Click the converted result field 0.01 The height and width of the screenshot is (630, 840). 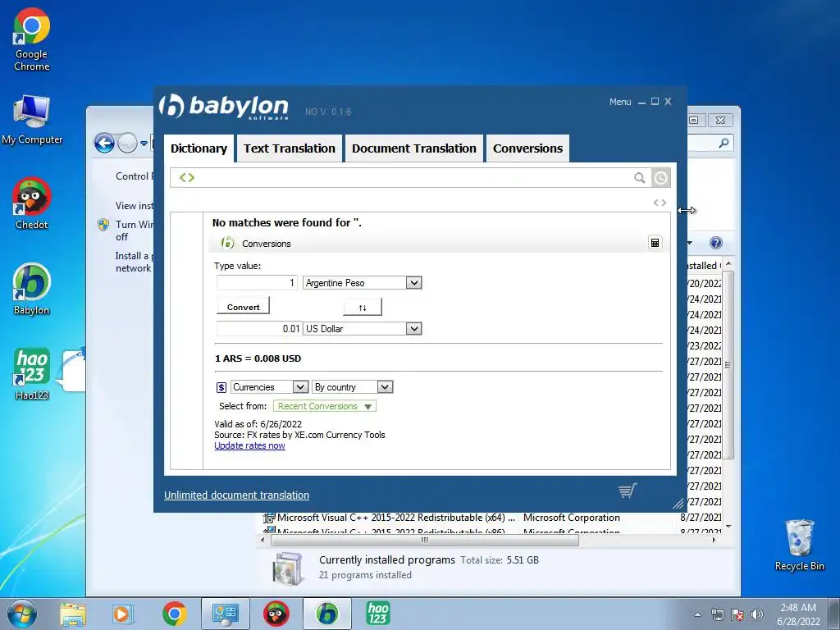[x=258, y=328]
